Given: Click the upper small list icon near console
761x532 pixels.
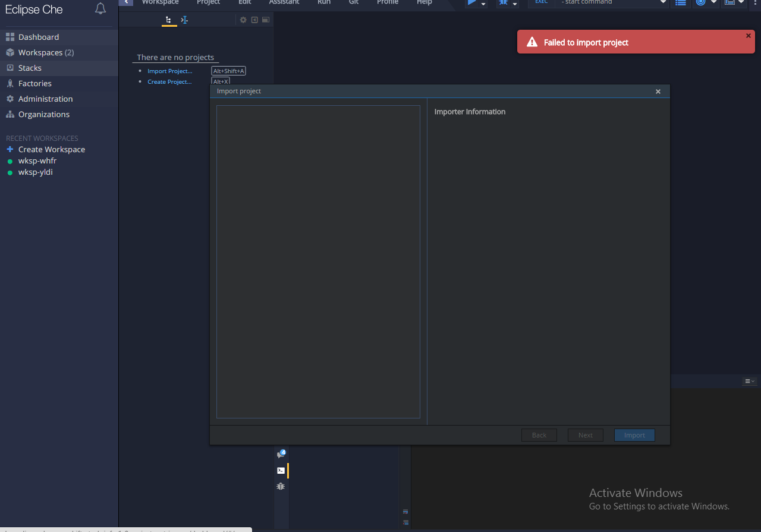Looking at the screenshot, I should click(405, 511).
